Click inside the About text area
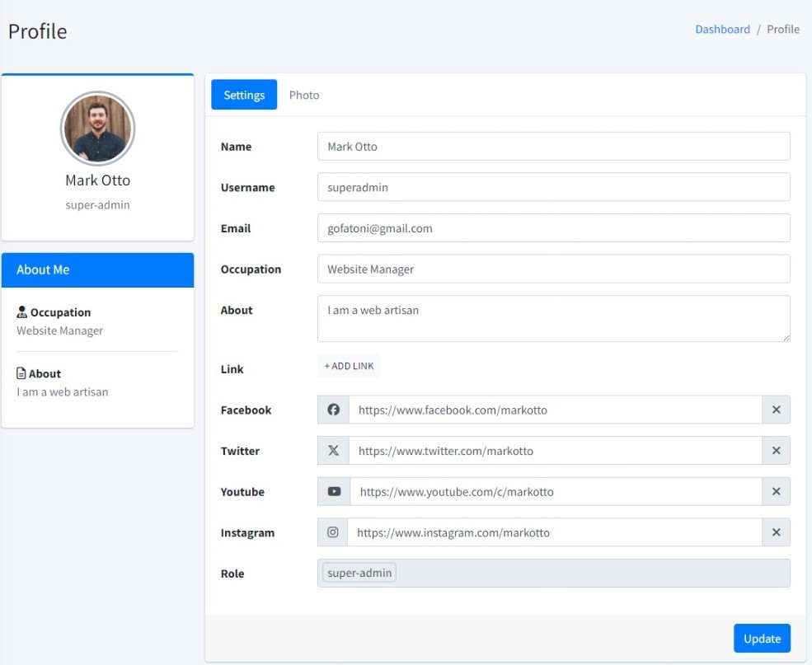This screenshot has width=812, height=665. coord(553,319)
